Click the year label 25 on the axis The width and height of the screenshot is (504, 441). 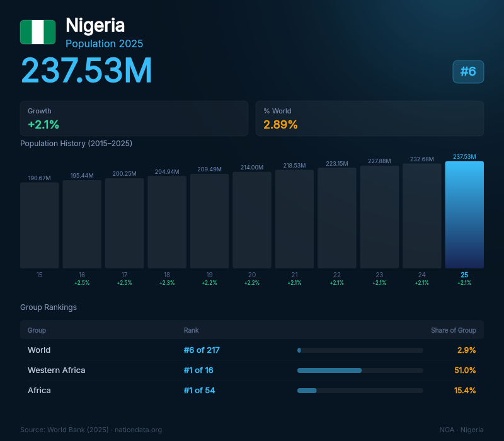[464, 275]
